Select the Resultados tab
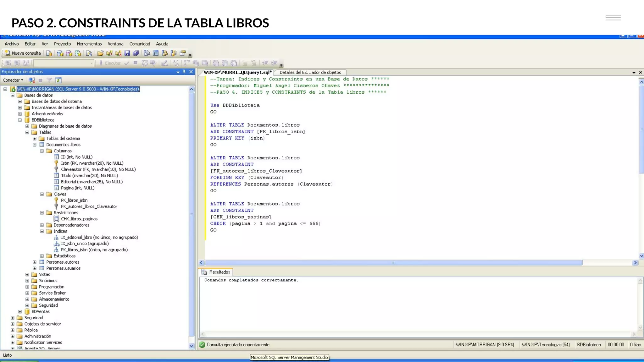Image resolution: width=644 pixels, height=362 pixels. point(216,272)
